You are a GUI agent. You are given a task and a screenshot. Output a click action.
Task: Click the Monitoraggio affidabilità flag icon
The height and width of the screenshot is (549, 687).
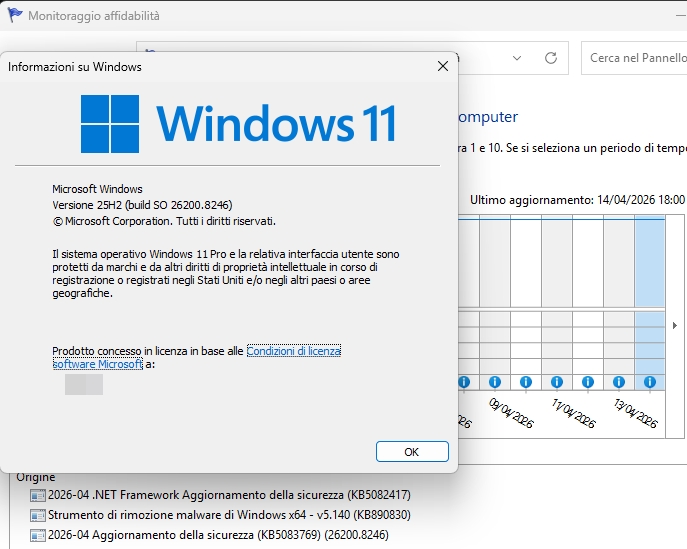[x=15, y=15]
